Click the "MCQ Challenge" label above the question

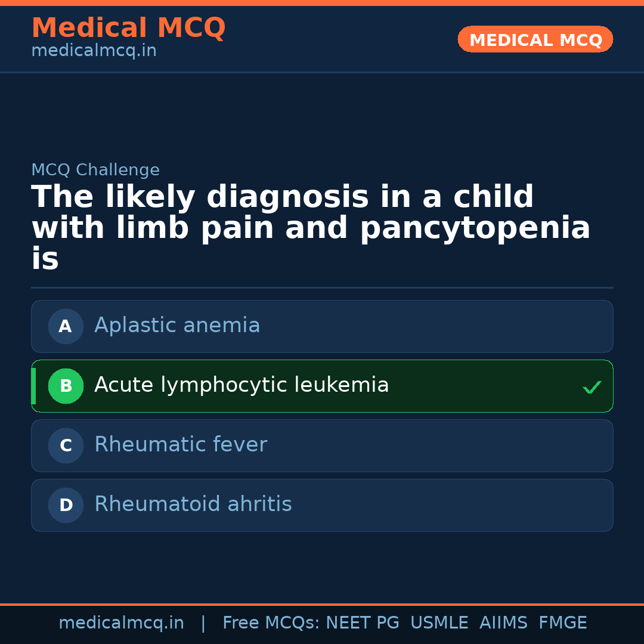[95, 171]
